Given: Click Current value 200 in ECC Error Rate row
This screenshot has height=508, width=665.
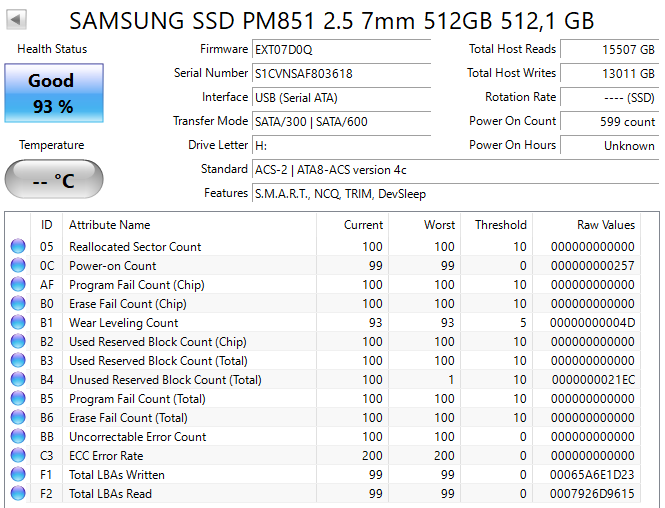Looking at the screenshot, I should (372, 456).
